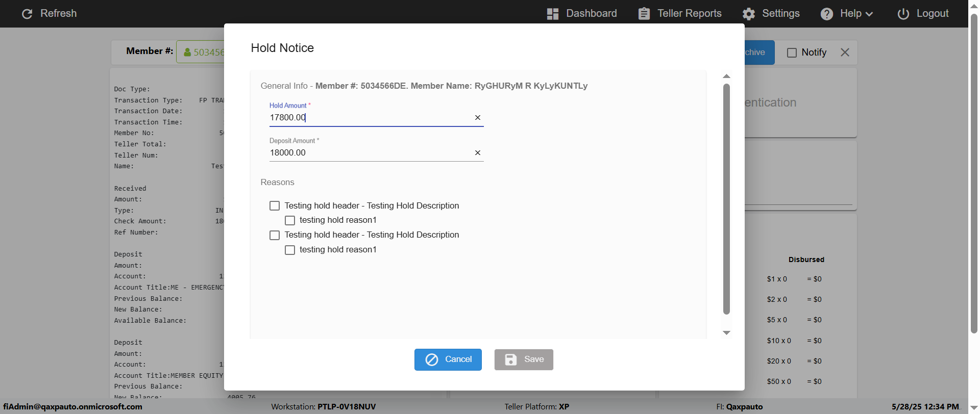980x414 pixels.
Task: Click the Refresh icon in top bar
Action: tap(27, 14)
